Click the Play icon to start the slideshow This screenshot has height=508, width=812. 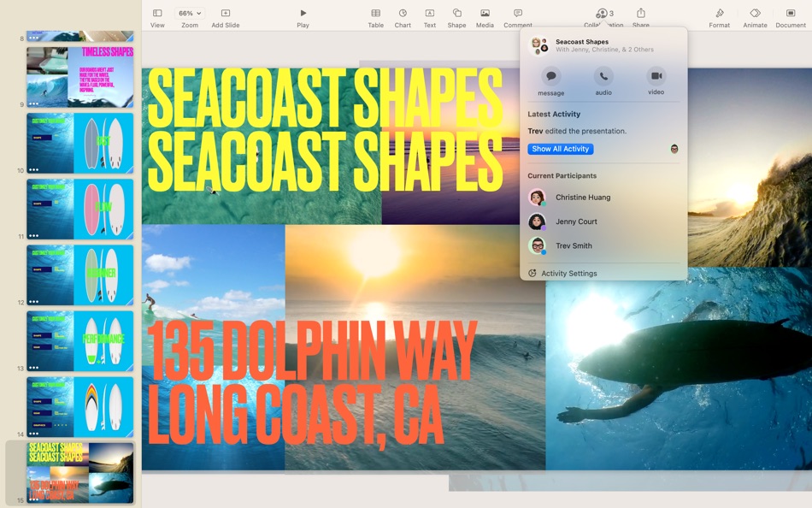click(303, 13)
